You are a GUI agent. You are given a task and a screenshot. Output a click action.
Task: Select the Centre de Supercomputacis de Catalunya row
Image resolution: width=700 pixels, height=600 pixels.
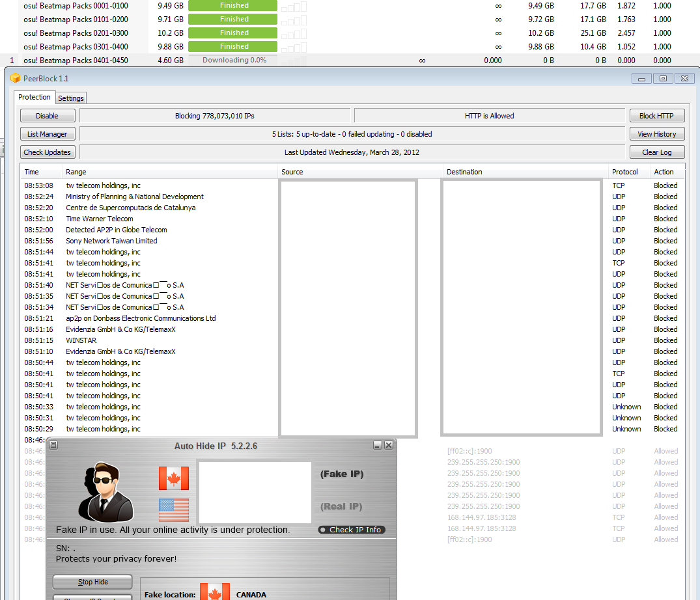coord(353,208)
